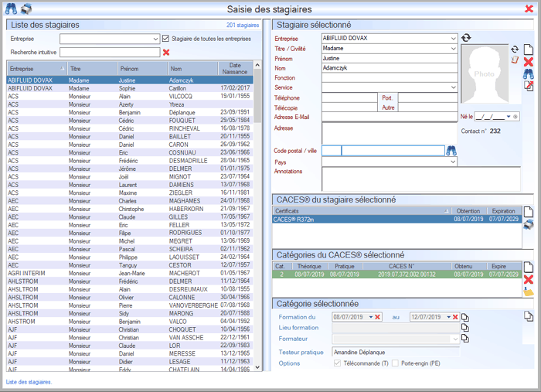Image resolution: width=541 pixels, height=392 pixels.
Task: Print the selected CACES certificate
Action: [529, 225]
